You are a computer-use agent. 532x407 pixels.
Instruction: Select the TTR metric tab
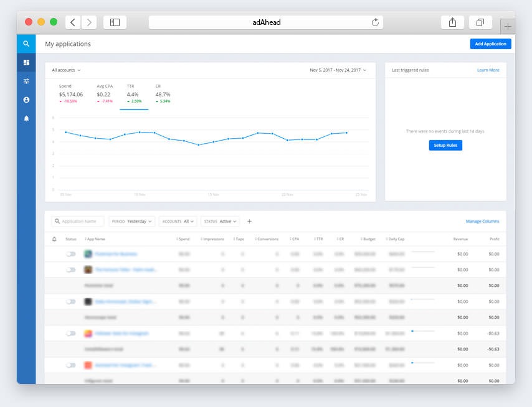133,94
